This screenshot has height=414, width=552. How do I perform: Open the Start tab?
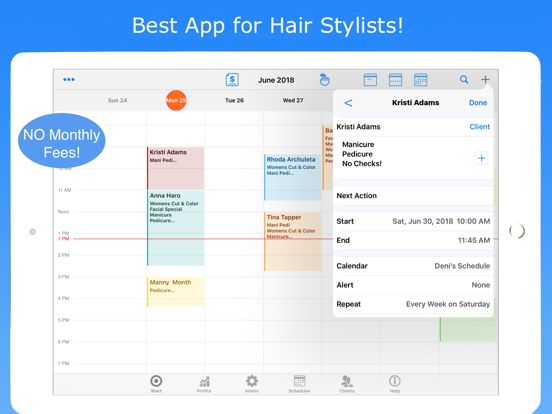click(x=156, y=384)
